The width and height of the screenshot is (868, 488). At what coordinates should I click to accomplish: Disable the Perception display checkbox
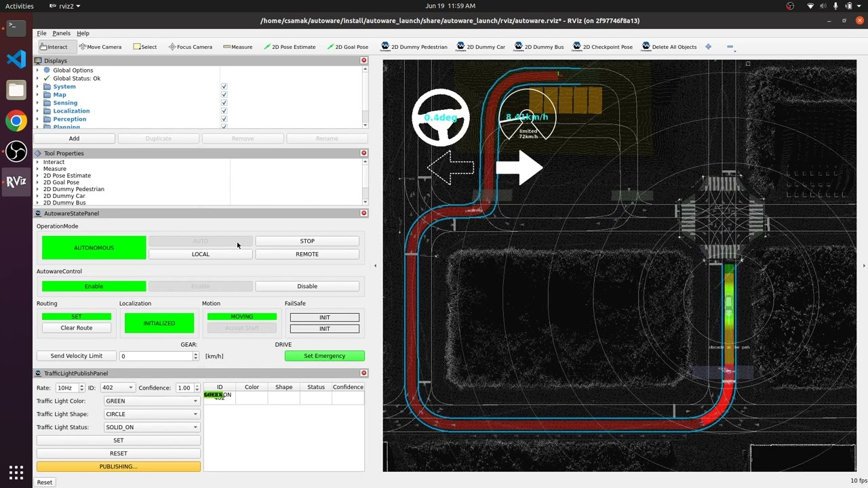pyautogui.click(x=224, y=119)
